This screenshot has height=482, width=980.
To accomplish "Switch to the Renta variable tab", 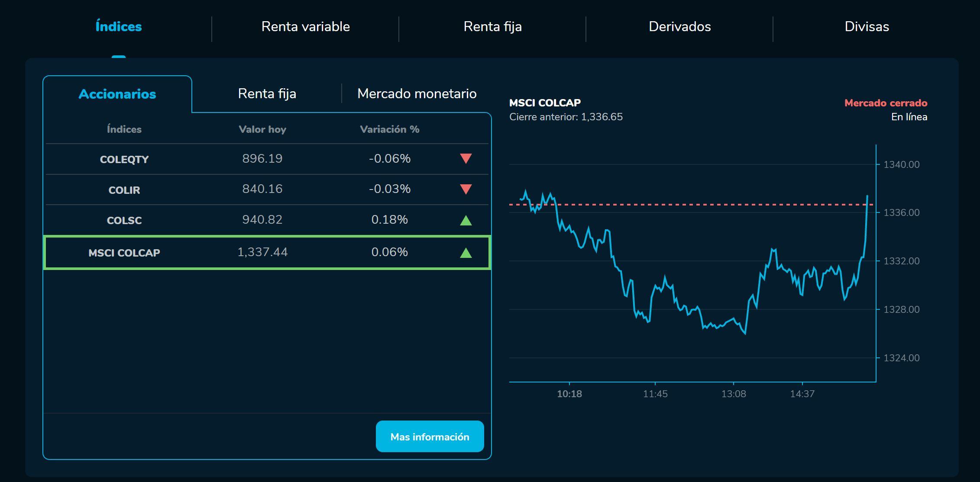I will 305,27.
